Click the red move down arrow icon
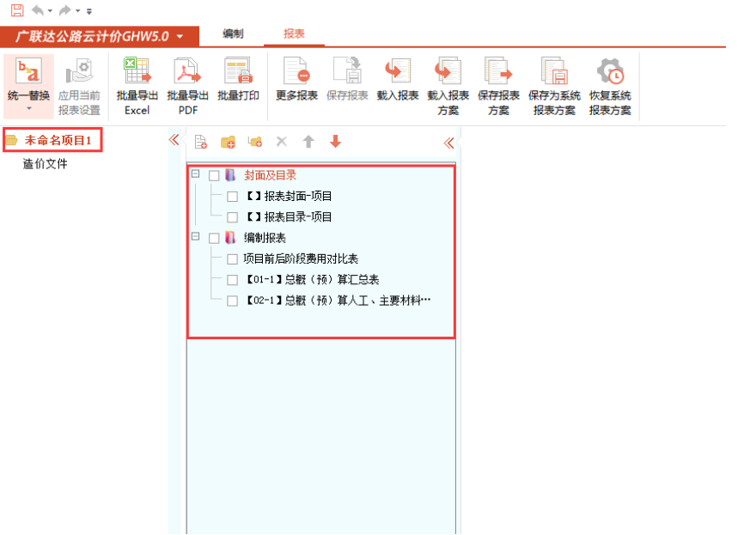 [x=336, y=142]
